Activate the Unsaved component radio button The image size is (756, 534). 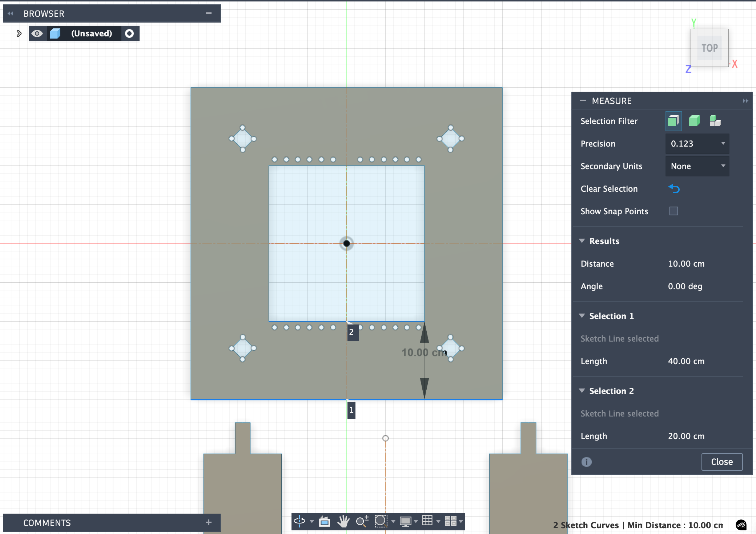pyautogui.click(x=129, y=33)
